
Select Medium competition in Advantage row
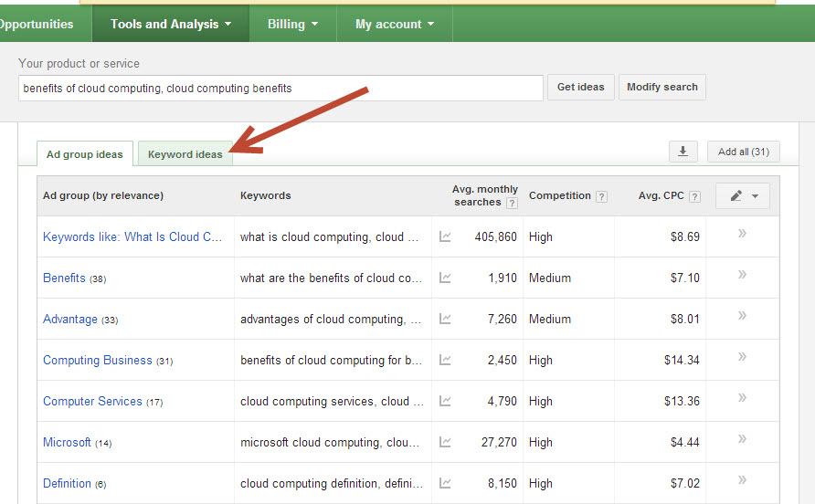550,319
